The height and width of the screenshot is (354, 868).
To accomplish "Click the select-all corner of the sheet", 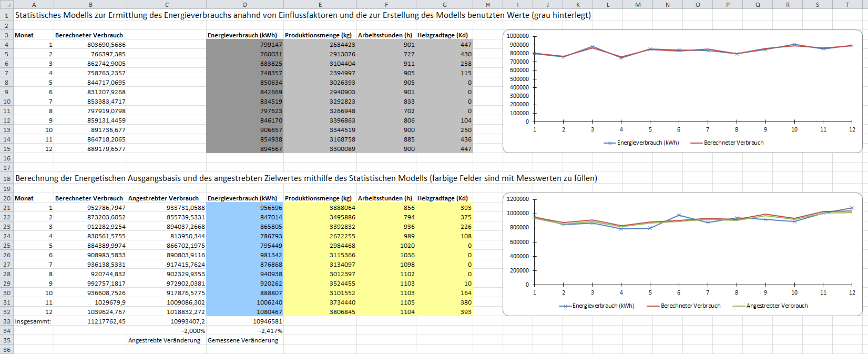I will (6, 4).
